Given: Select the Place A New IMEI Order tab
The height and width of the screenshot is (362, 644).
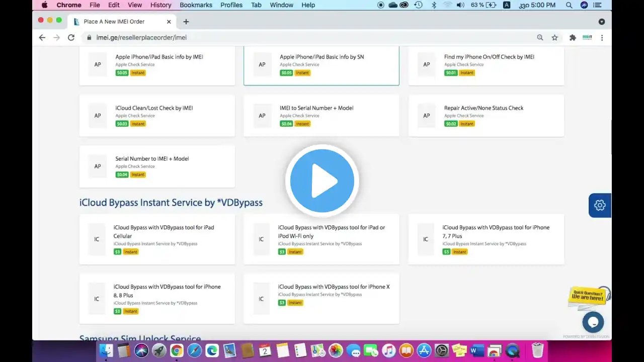Looking at the screenshot, I should (x=122, y=22).
